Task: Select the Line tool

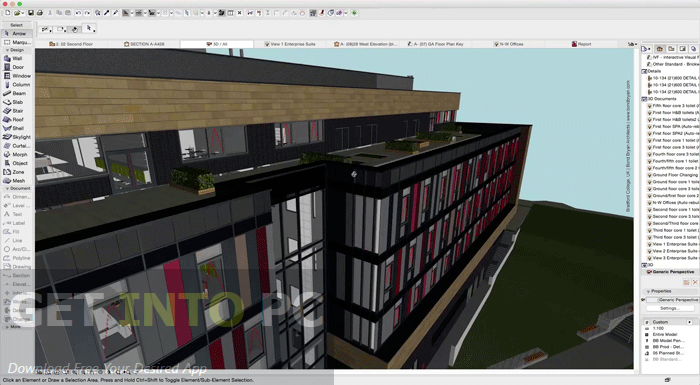Action: click(x=17, y=240)
